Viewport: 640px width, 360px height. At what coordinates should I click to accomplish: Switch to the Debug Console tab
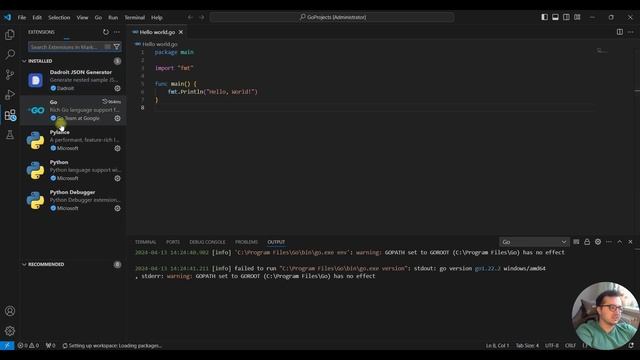(207, 242)
